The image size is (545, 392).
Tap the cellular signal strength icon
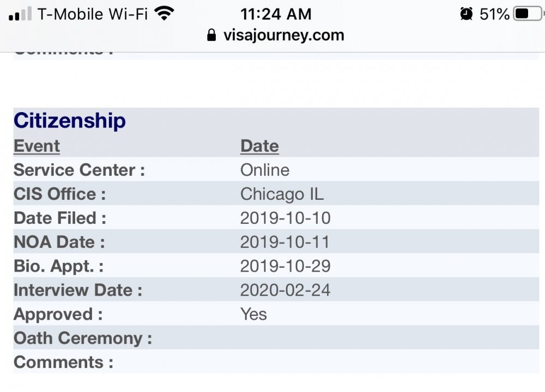[20, 14]
